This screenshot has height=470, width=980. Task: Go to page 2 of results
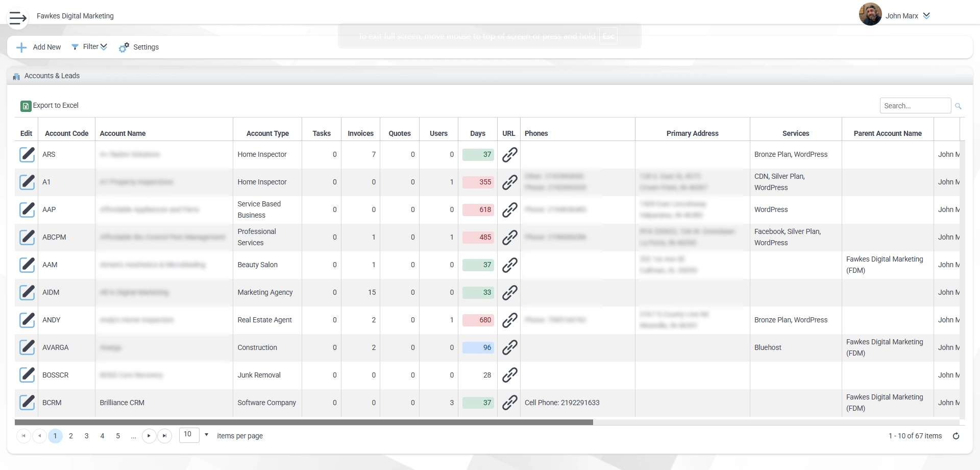[71, 436]
